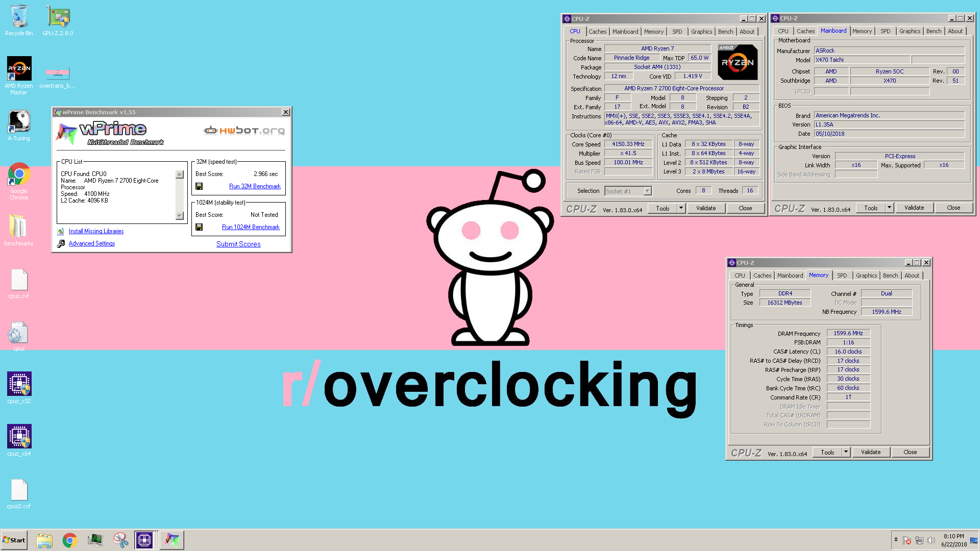980x551 pixels.
Task: Open the Graphics tab in the Mainboard window
Action: (x=910, y=31)
